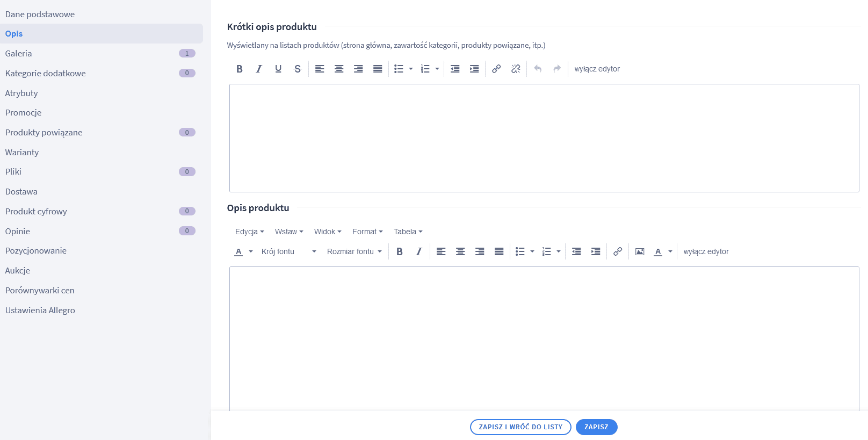Screen dimensions: 868x440
Task: Toggle bold in short description editor
Action: click(240, 69)
